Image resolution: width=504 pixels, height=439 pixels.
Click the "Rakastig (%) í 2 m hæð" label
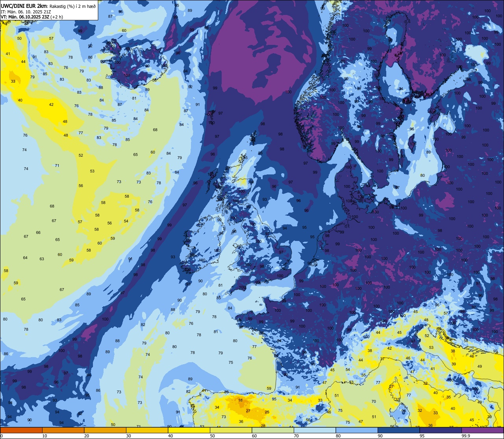(72, 6)
